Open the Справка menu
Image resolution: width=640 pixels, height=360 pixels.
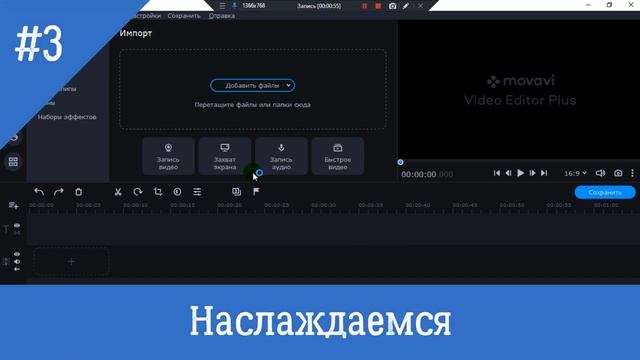coord(222,16)
